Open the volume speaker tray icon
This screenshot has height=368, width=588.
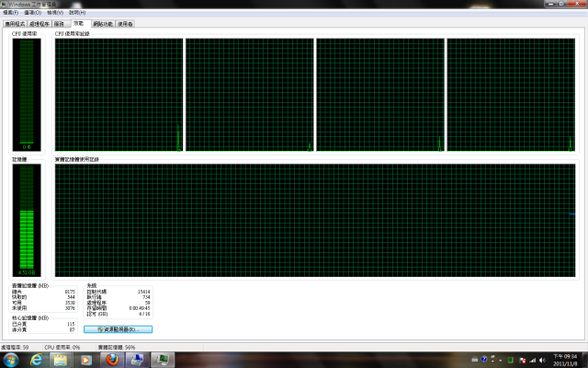(x=542, y=361)
